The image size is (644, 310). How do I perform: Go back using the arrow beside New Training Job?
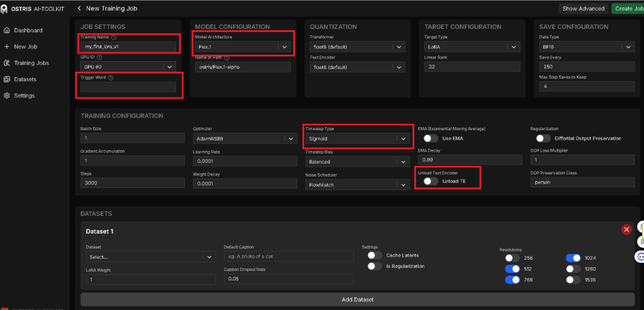[x=79, y=8]
